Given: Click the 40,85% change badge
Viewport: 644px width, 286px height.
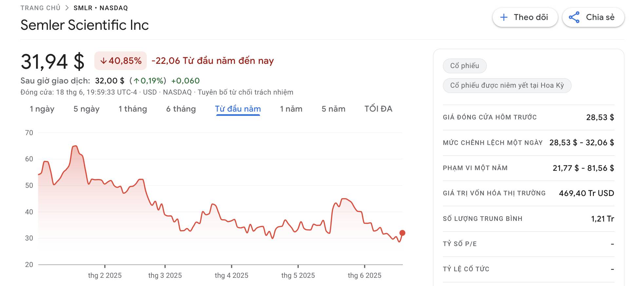Looking at the screenshot, I should (x=121, y=61).
